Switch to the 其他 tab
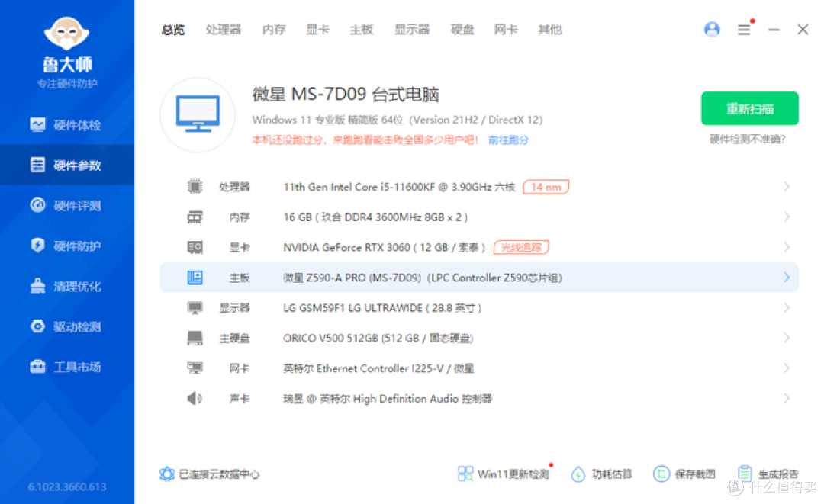Screen dimensions: 824x504 coord(549,30)
